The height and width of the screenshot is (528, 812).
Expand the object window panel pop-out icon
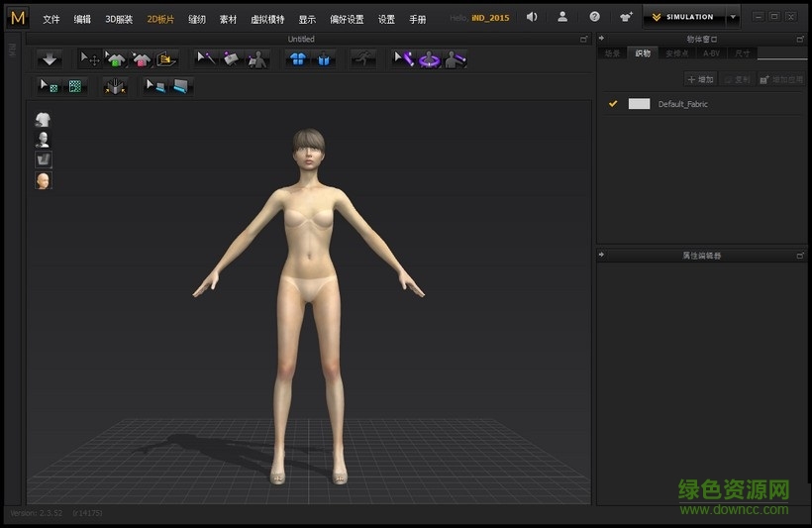pos(800,39)
